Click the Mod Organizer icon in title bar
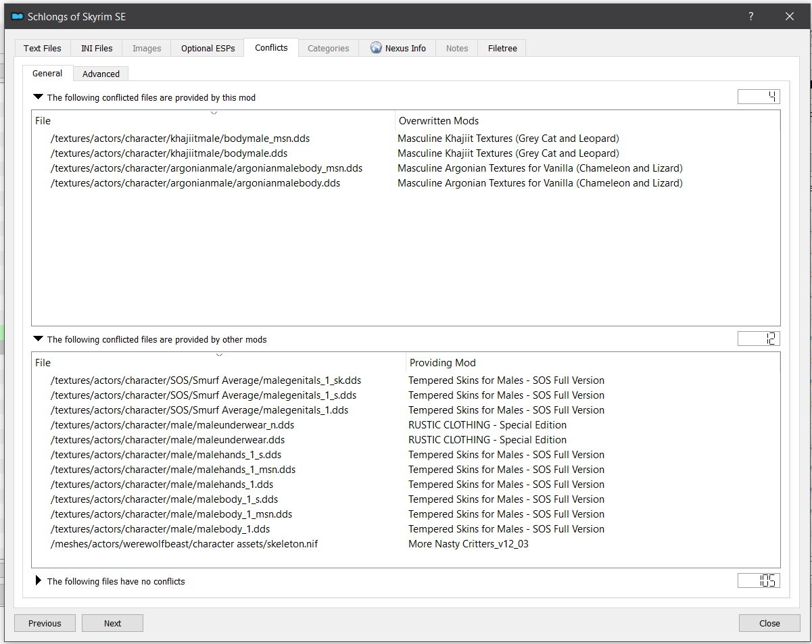812x644 pixels. pos(18,17)
